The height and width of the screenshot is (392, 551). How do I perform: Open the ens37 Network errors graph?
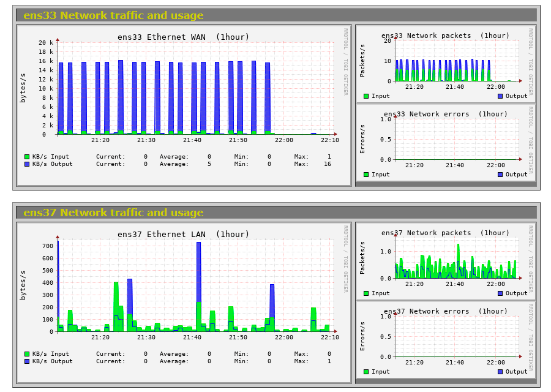(x=446, y=339)
